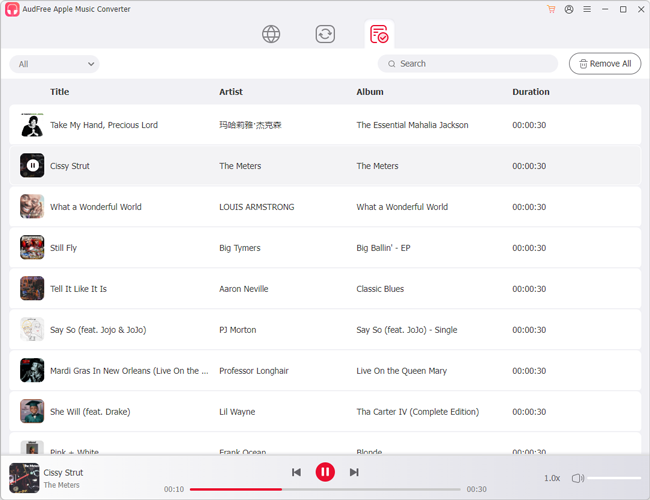Click artist 'Professor Longhair'
This screenshot has height=500, width=650.
pos(254,371)
